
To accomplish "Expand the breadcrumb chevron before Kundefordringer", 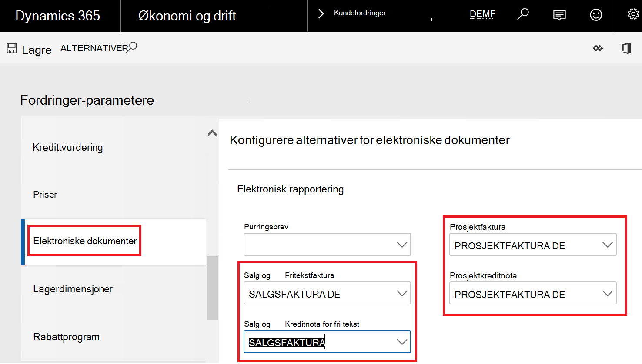I will [x=321, y=14].
